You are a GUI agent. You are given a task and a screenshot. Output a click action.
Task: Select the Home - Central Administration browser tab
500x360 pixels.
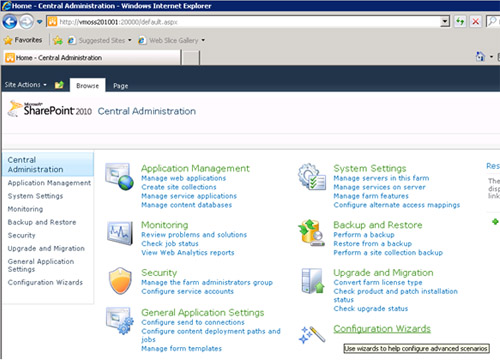92,58
